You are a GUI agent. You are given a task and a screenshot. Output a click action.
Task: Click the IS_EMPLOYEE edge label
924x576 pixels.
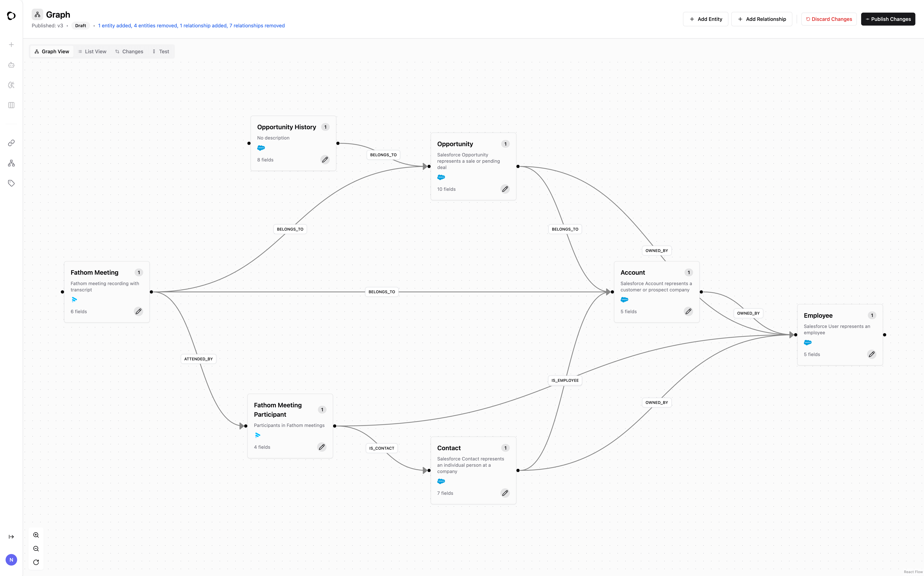(564, 380)
